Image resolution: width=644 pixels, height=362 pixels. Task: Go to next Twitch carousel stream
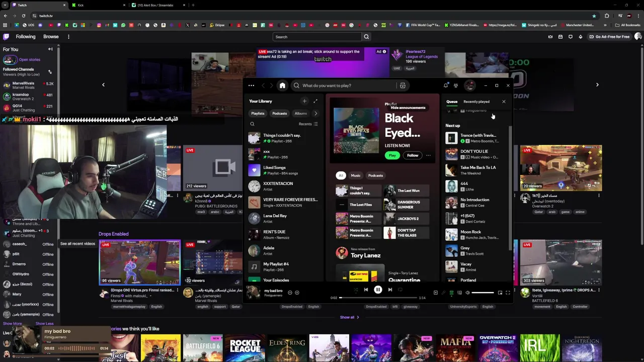pos(597,85)
